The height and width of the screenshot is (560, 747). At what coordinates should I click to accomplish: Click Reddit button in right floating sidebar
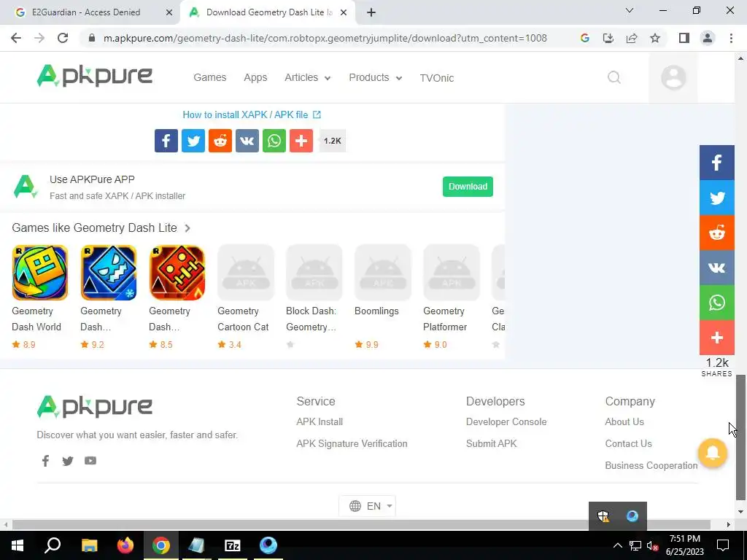717,233
